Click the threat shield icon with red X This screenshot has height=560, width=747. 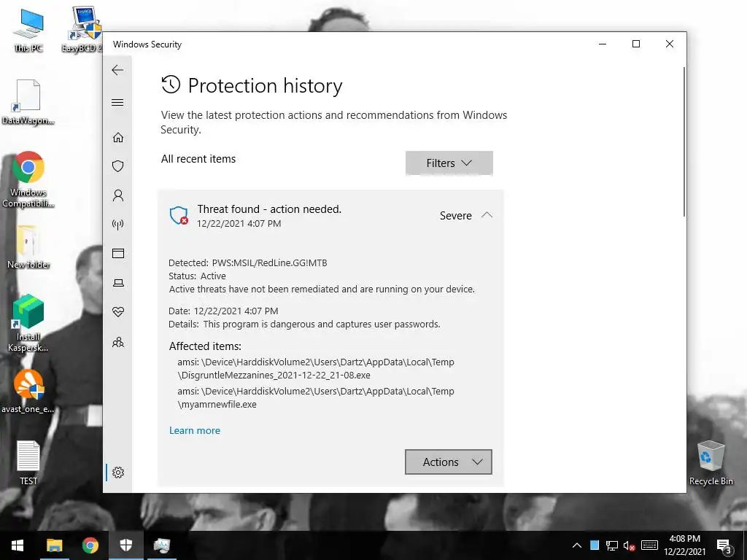click(179, 215)
